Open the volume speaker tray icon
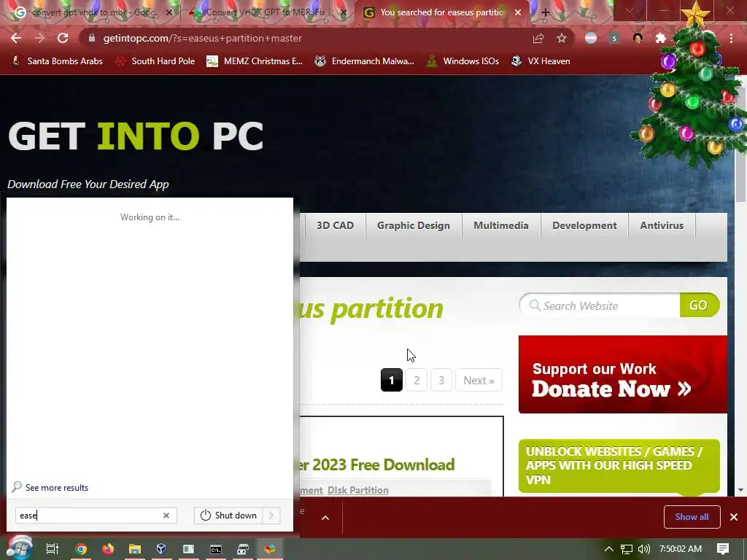Screen dimensions: 747x560 pos(643,549)
